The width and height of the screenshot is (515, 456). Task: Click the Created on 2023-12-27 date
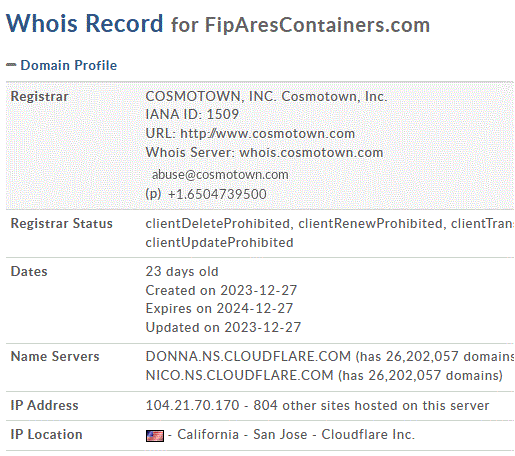click(x=221, y=291)
